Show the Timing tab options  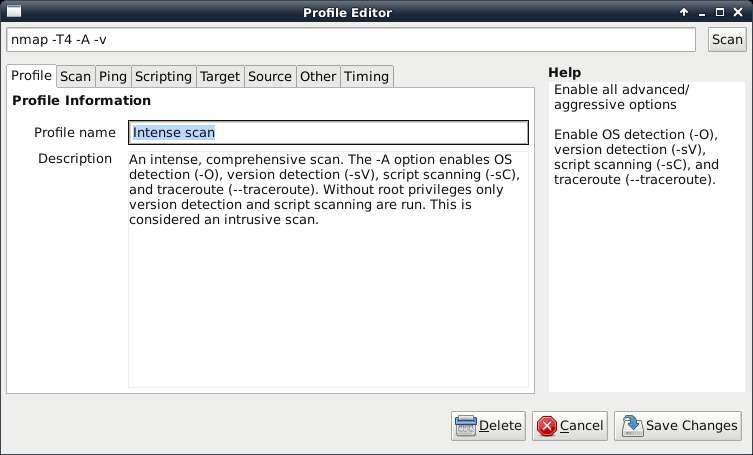366,76
